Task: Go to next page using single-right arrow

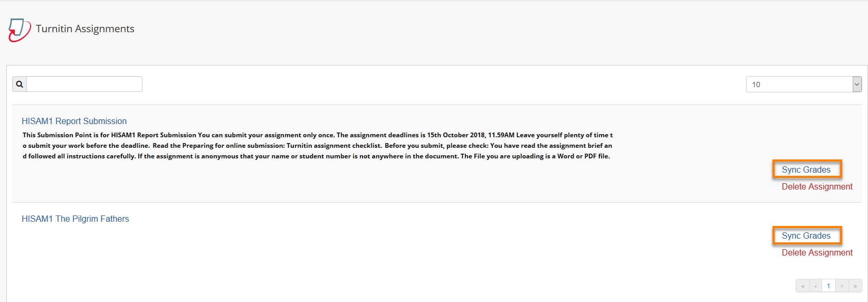Action: coord(842,286)
